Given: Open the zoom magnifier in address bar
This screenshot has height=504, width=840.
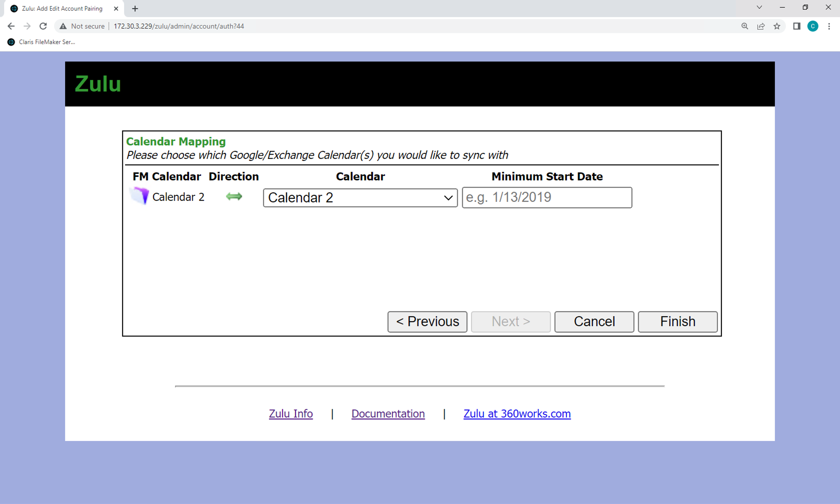Looking at the screenshot, I should click(x=744, y=26).
